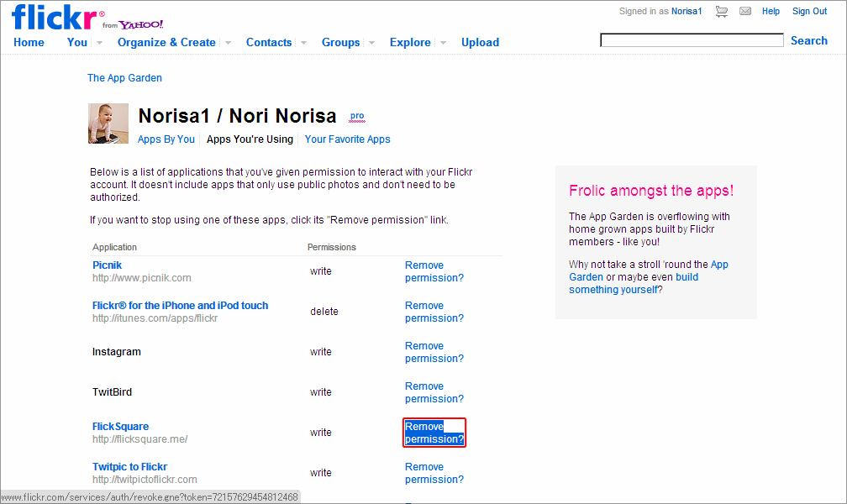Click the build something yourself link

(x=633, y=284)
